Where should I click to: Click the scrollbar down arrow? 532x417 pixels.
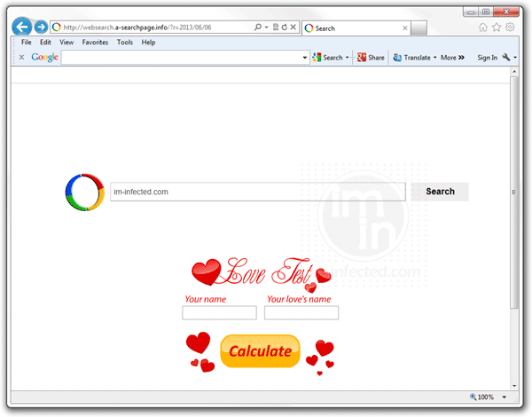[514, 386]
